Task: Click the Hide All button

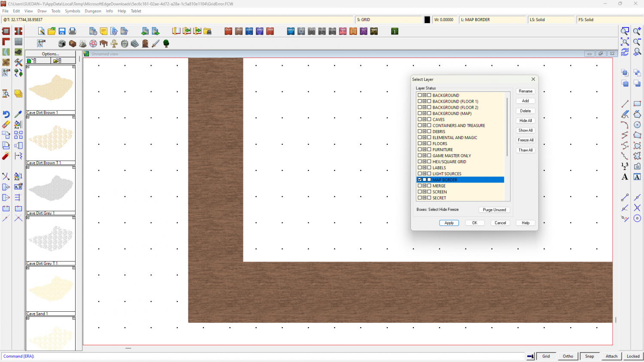Action: pos(526,121)
